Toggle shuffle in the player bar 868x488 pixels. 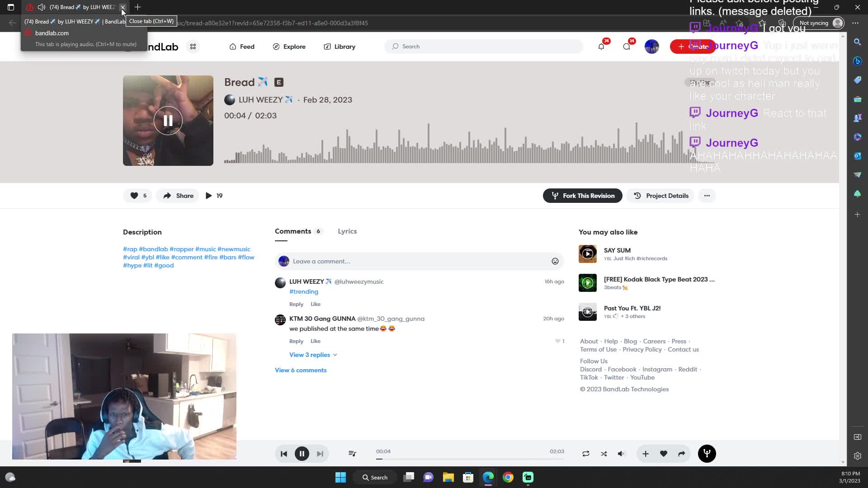pos(604,454)
